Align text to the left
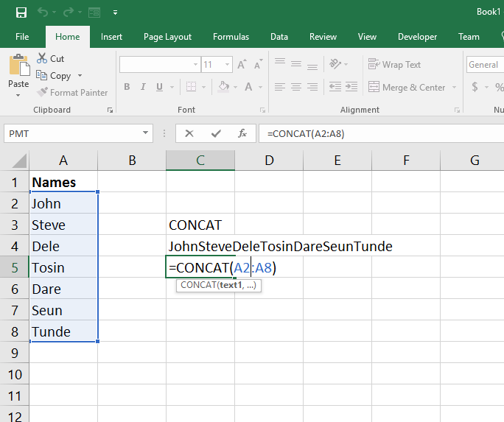504x422 pixels. [x=280, y=87]
